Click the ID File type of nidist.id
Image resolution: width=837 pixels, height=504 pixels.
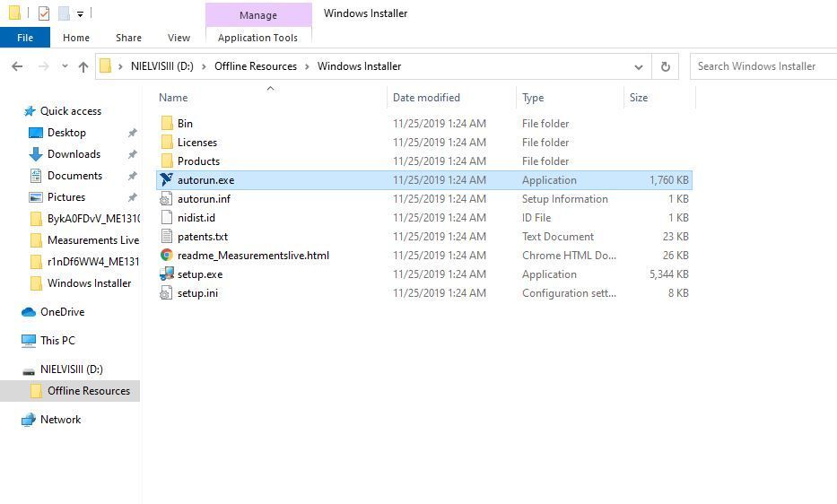point(536,217)
